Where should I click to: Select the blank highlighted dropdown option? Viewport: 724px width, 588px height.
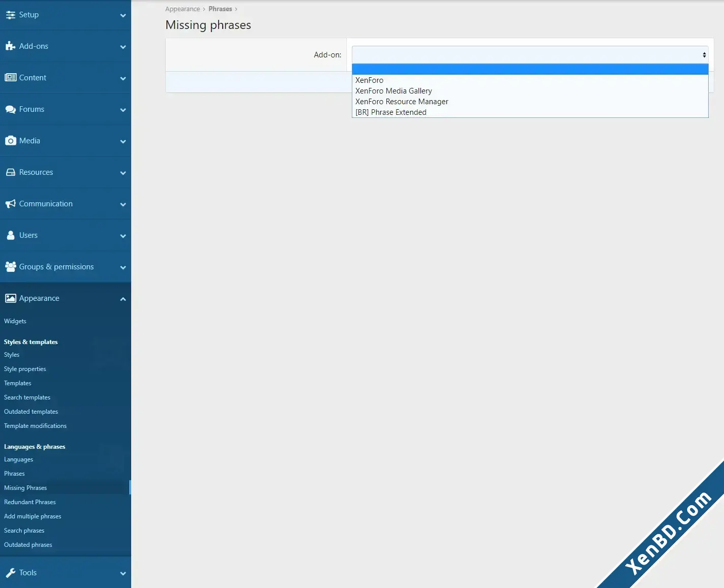coord(530,70)
